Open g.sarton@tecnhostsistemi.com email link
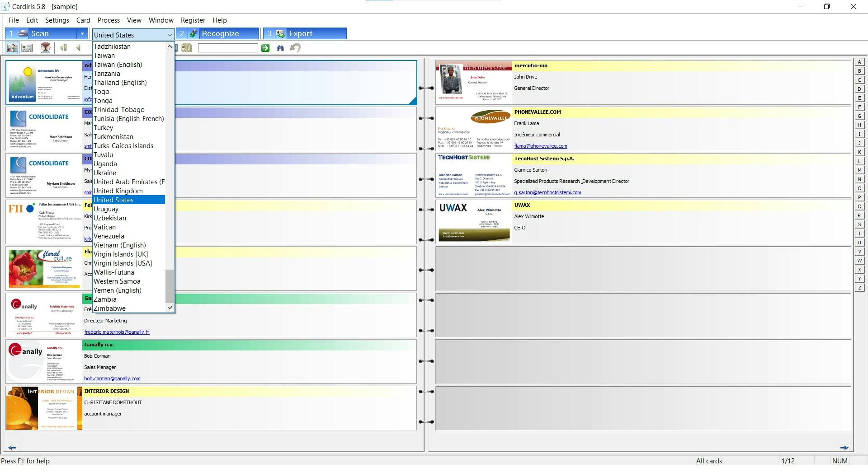This screenshot has width=868, height=476. [547, 192]
